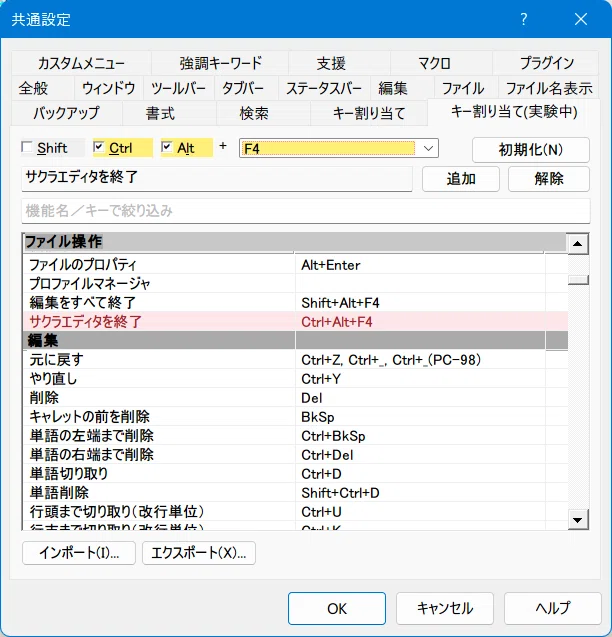Open the 支援 tab
Image resolution: width=612 pixels, height=637 pixels.
tap(331, 63)
